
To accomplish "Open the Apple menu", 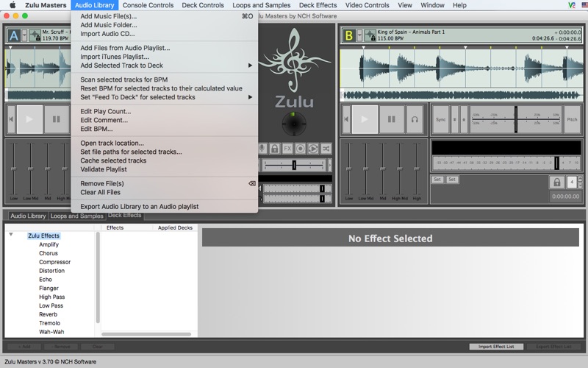I will (12, 5).
